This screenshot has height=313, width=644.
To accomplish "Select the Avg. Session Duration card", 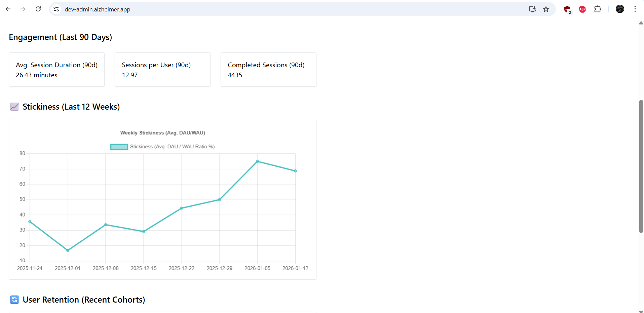I will pyautogui.click(x=56, y=70).
